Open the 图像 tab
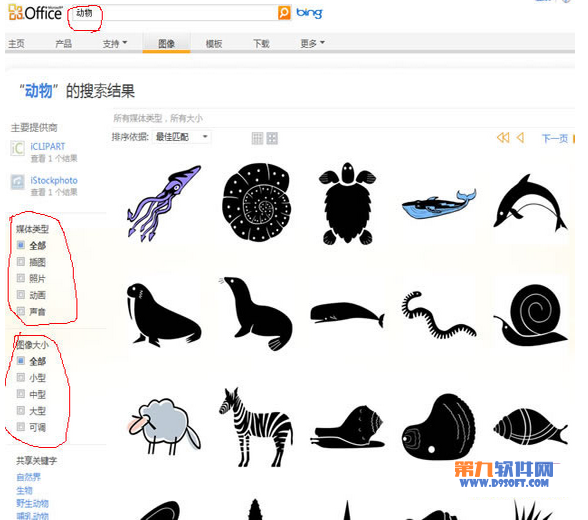 pos(166,43)
